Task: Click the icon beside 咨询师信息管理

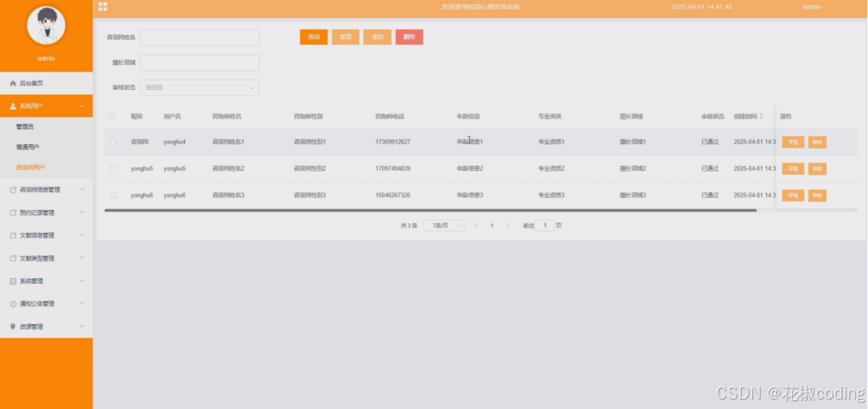Action: [x=13, y=190]
